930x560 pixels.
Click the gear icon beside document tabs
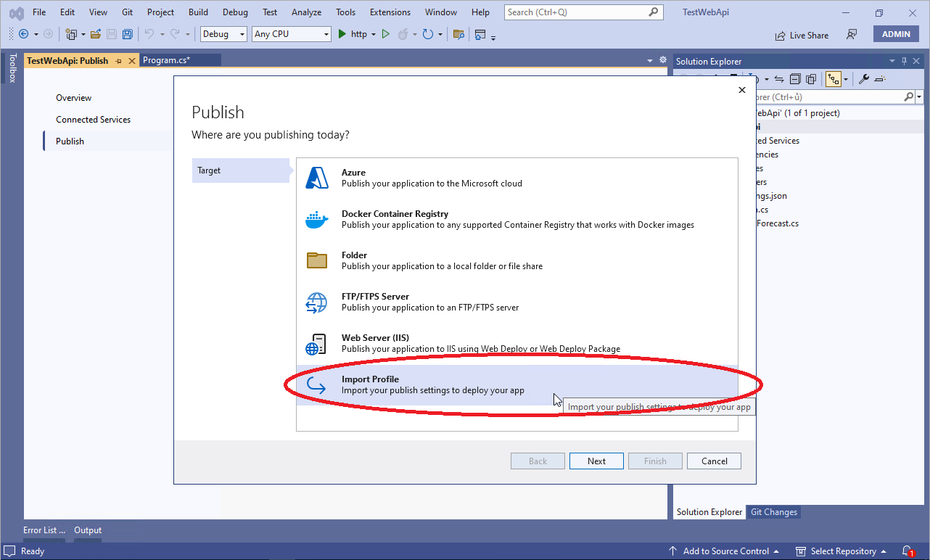(662, 60)
